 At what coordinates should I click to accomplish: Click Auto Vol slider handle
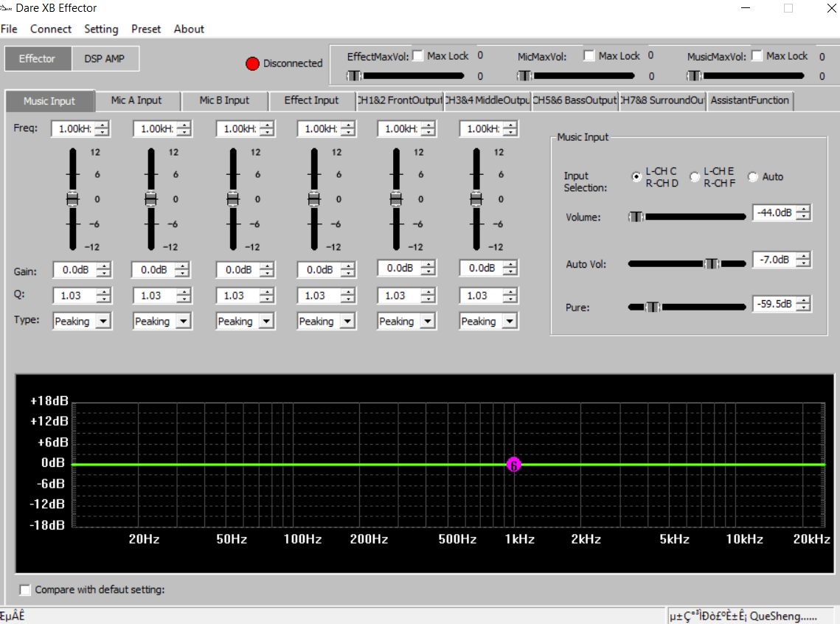(x=712, y=263)
